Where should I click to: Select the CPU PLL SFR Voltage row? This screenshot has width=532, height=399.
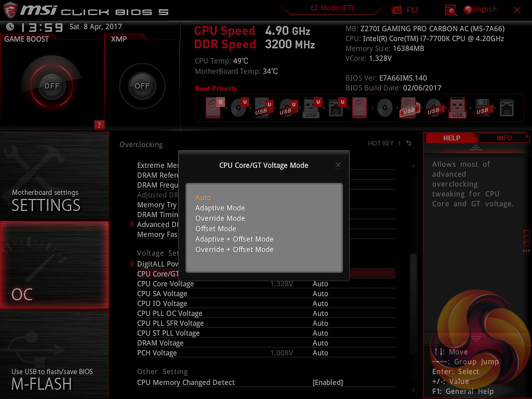pyautogui.click(x=266, y=323)
